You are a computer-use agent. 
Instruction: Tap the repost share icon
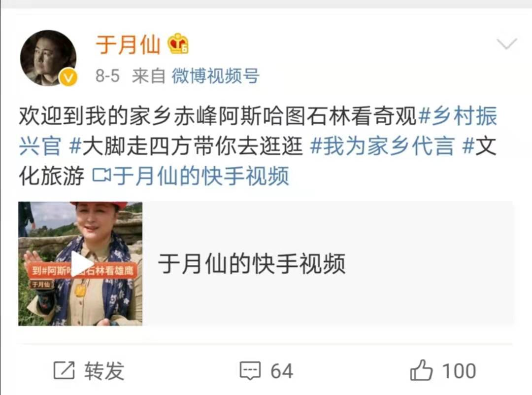pos(64,370)
